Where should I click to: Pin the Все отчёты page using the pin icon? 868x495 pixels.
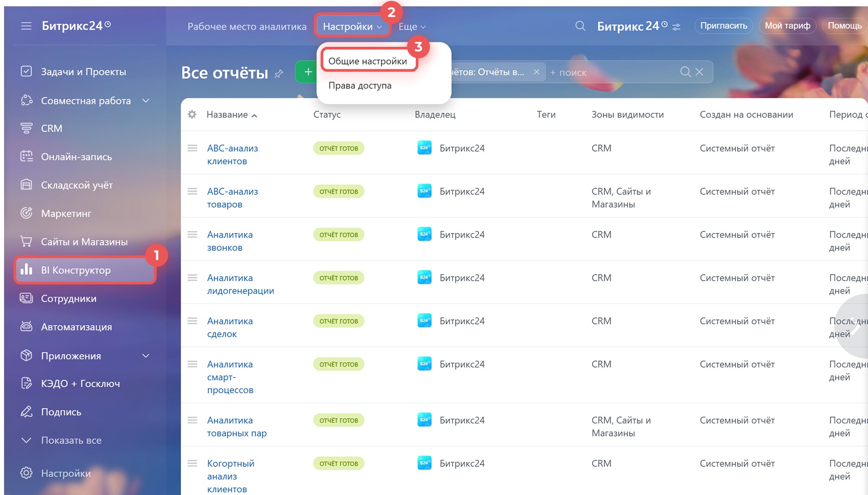[279, 73]
